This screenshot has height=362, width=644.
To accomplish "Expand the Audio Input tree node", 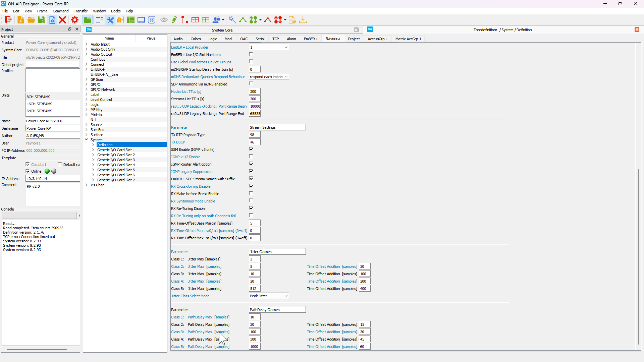I will tap(87, 44).
